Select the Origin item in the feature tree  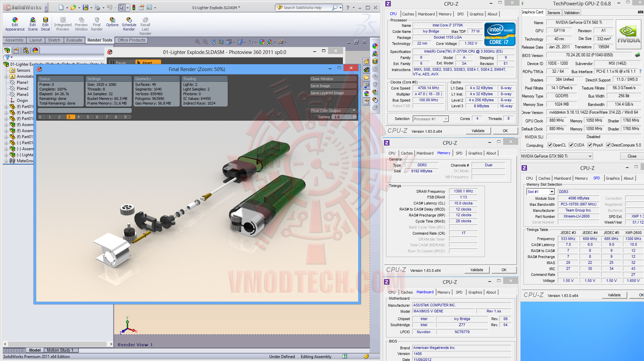22,101
